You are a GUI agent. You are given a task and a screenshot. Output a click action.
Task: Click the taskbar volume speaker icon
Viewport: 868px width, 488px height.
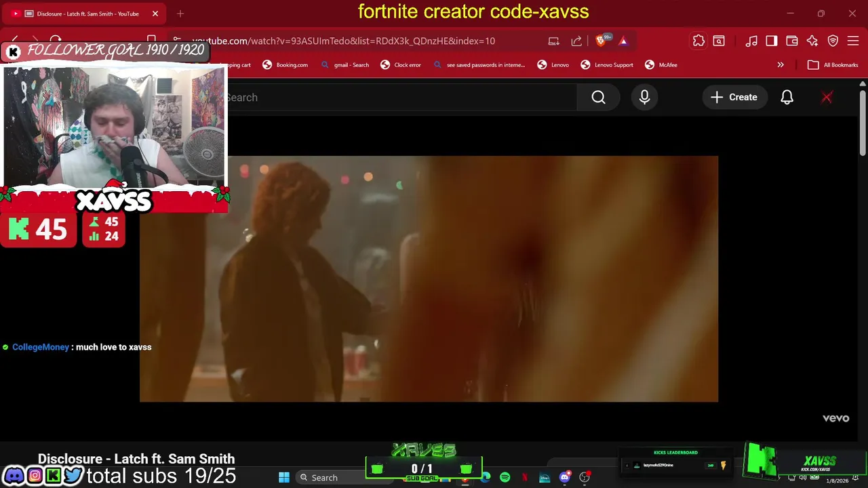[x=803, y=478]
